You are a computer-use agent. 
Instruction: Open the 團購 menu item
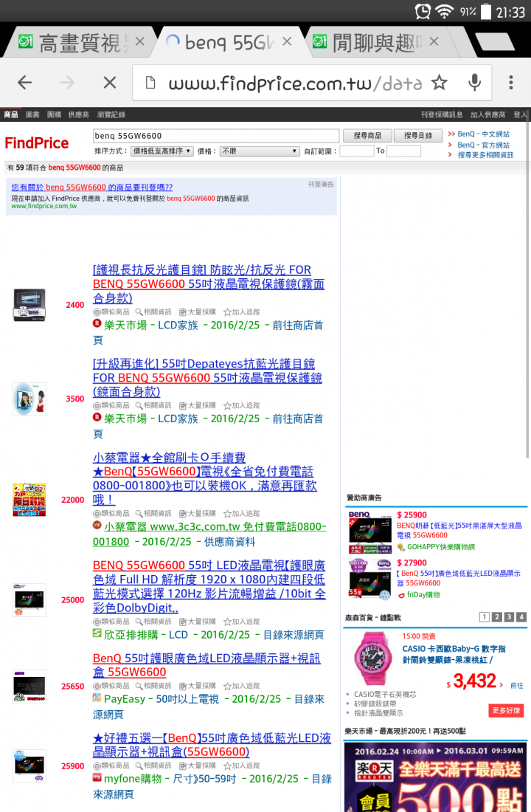click(54, 114)
